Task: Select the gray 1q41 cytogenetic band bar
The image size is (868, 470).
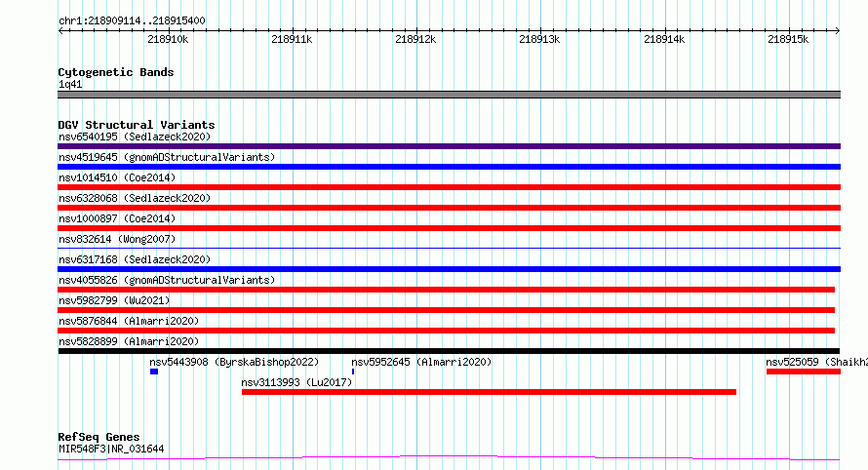Action: pos(449,95)
